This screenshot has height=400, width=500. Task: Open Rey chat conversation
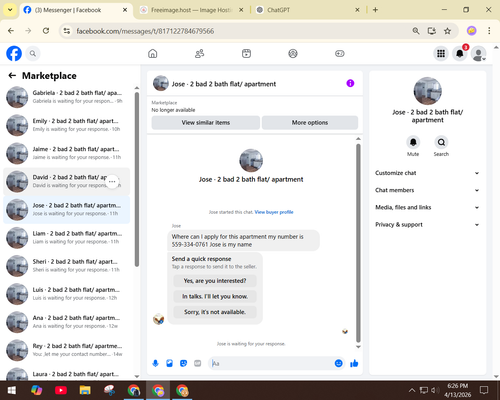pyautogui.click(x=67, y=350)
